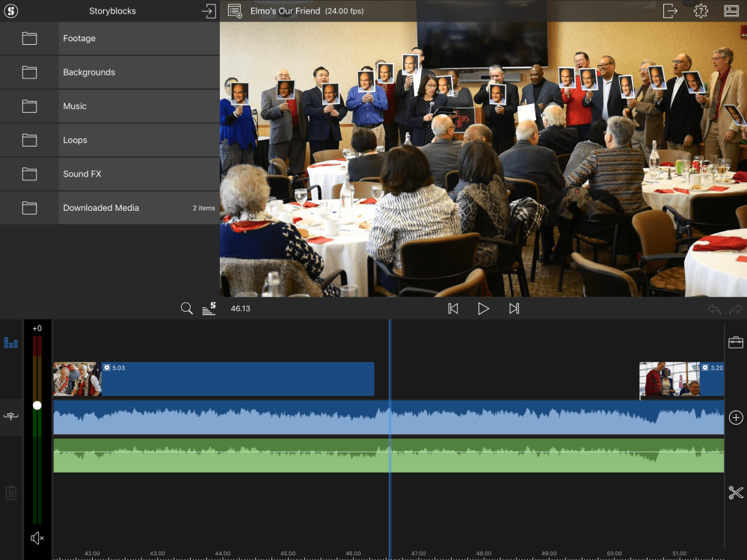Image resolution: width=747 pixels, height=560 pixels.
Task: Toggle the audio mixer bars icon
Action: pos(10,342)
